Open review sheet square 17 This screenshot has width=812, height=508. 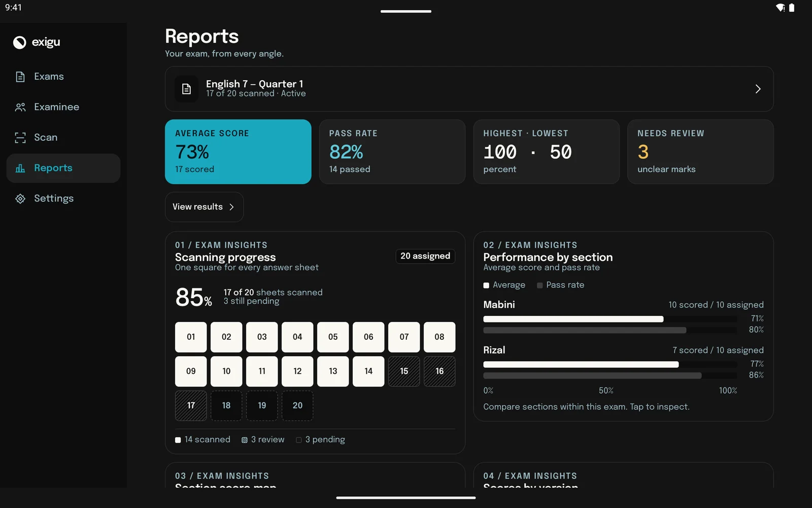tap(191, 405)
